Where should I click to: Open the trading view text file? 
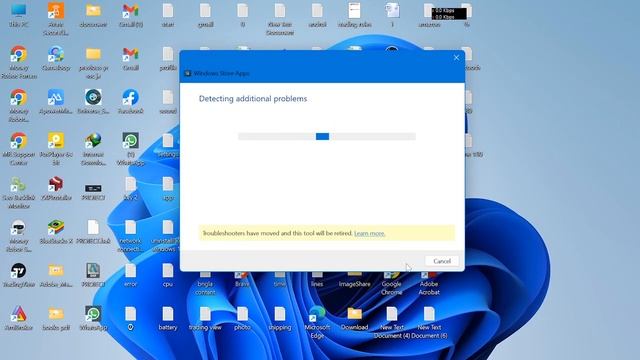point(205,318)
